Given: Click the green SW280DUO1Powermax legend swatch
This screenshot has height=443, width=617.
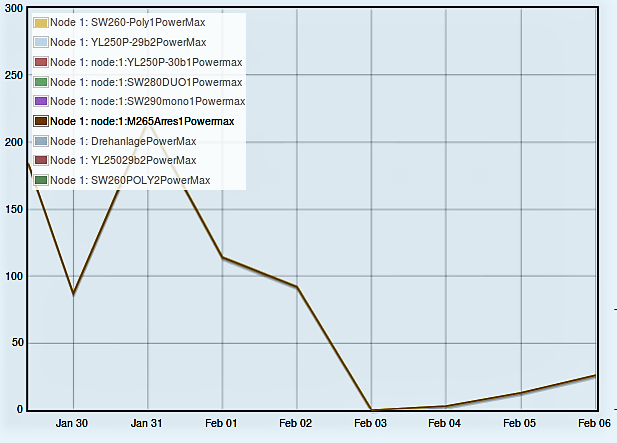Looking at the screenshot, I should point(41,82).
